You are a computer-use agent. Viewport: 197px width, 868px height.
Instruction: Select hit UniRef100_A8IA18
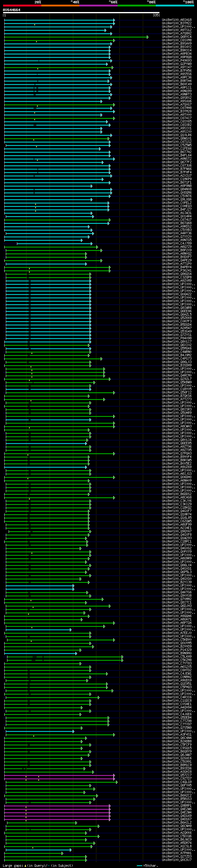(177, 20)
